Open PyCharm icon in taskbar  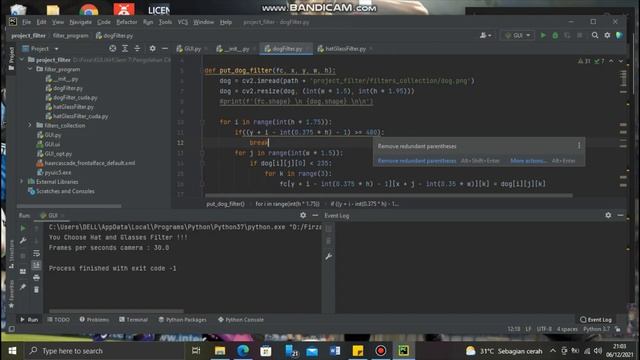[404, 351]
